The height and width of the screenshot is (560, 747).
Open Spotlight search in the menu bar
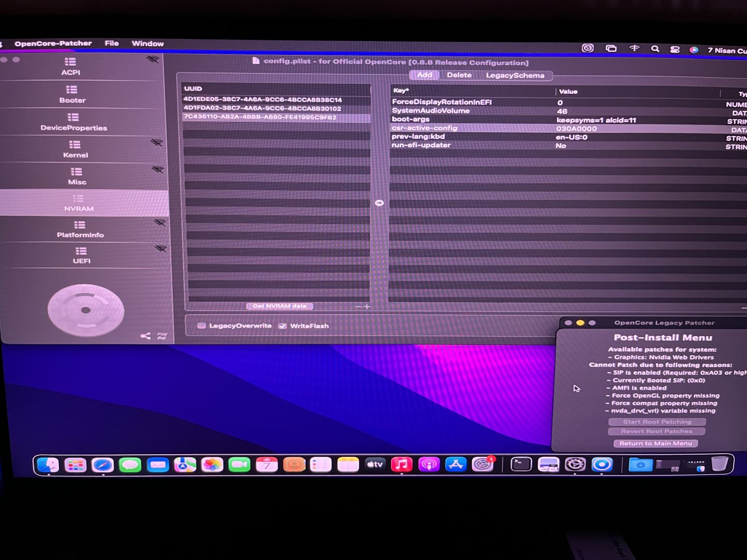[655, 49]
